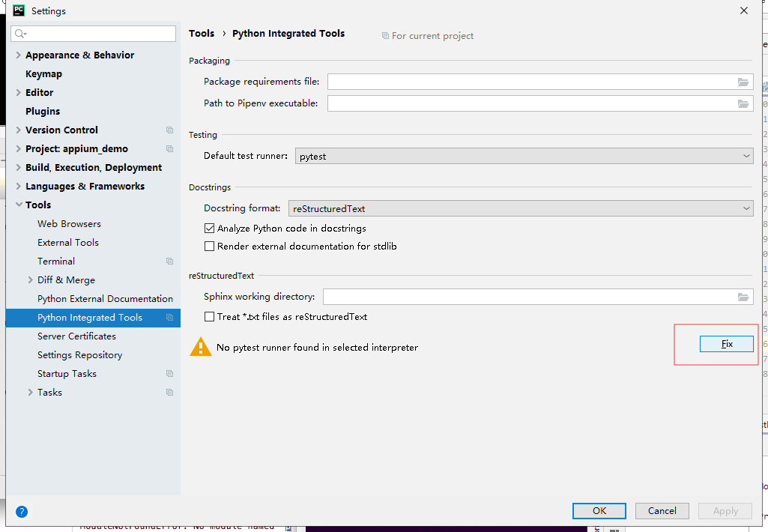Screen dimensions: 768x532
Task: Expand the Diff & Merge node
Action: (x=31, y=280)
